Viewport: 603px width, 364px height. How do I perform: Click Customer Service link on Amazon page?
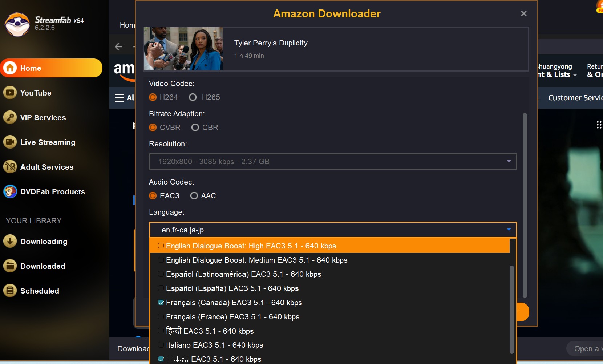pos(575,98)
